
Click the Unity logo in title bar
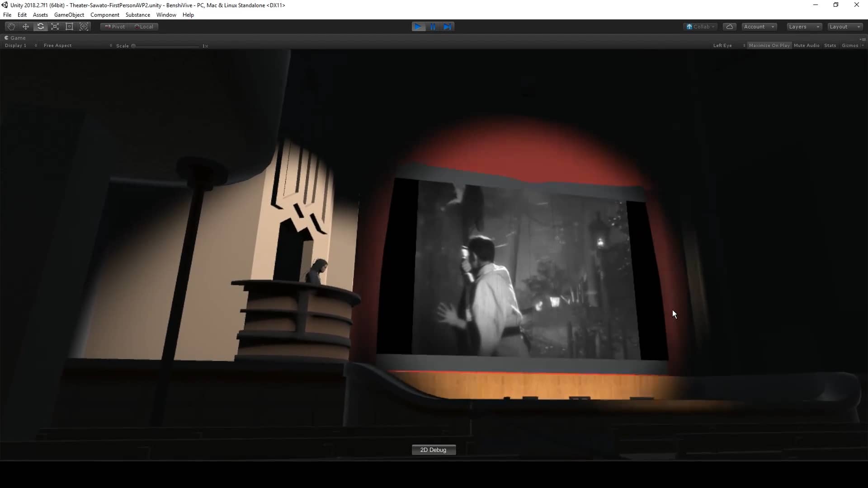[5, 5]
